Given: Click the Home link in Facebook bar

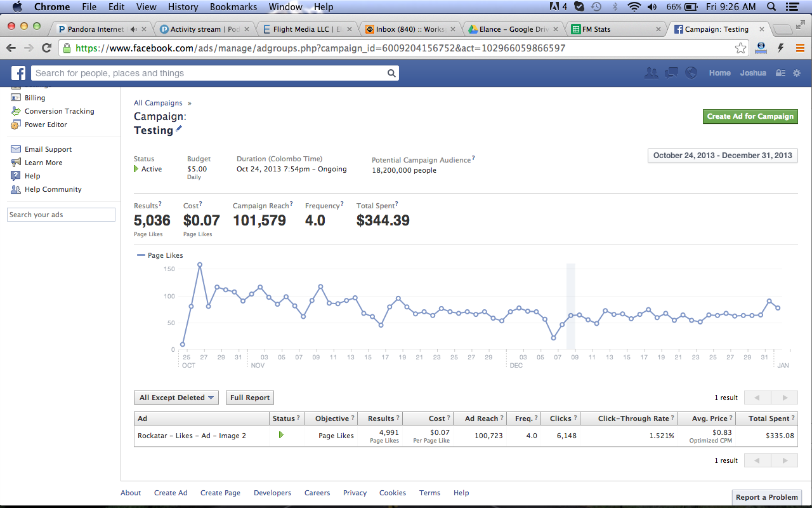Looking at the screenshot, I should tap(719, 73).
